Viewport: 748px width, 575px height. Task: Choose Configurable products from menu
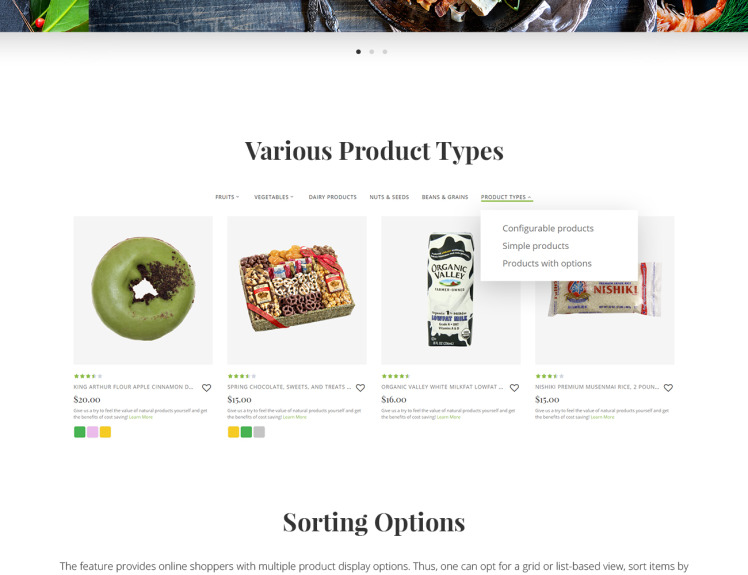[548, 229]
